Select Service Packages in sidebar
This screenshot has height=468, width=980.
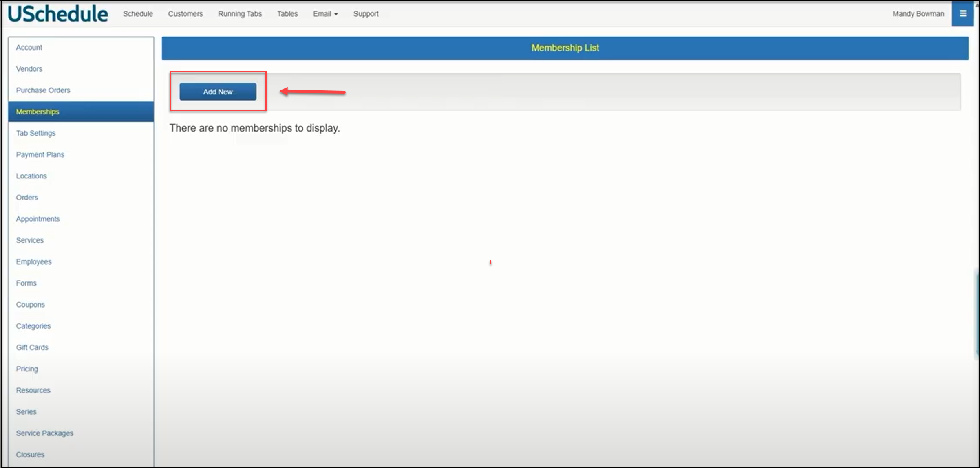[x=44, y=433]
